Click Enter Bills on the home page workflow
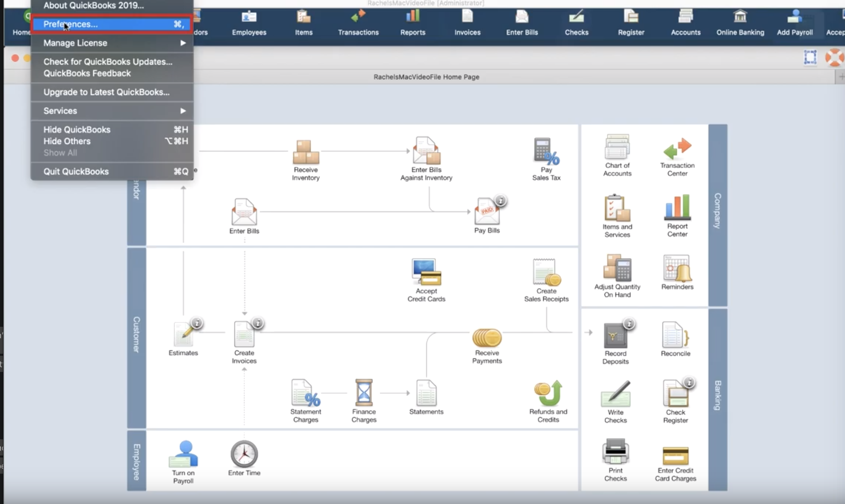This screenshot has width=845, height=504. (x=244, y=216)
